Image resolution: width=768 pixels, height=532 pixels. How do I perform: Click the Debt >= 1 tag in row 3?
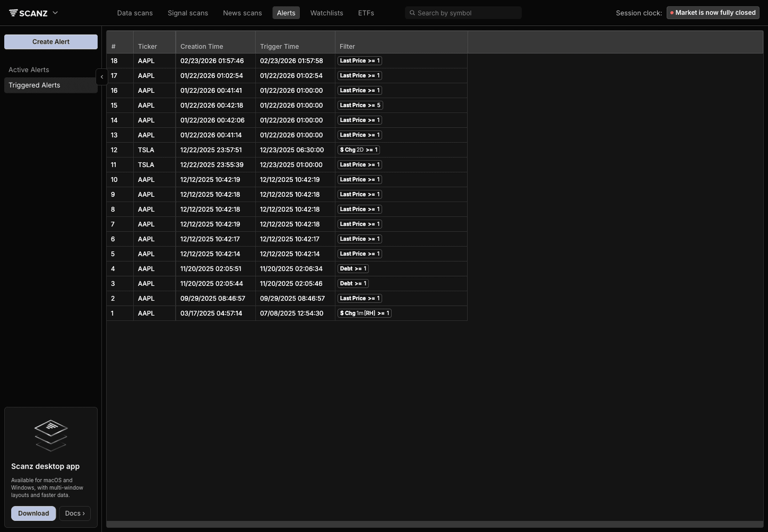353,284
